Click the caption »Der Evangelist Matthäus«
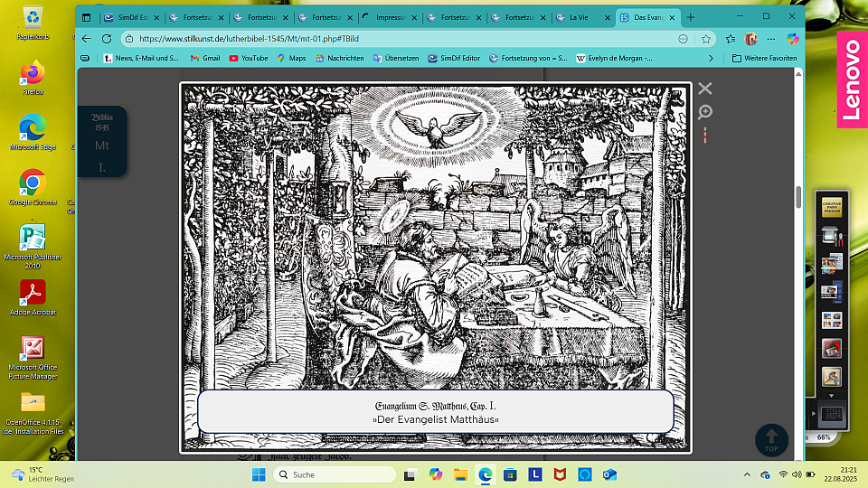This screenshot has height=488, width=868. [436, 419]
